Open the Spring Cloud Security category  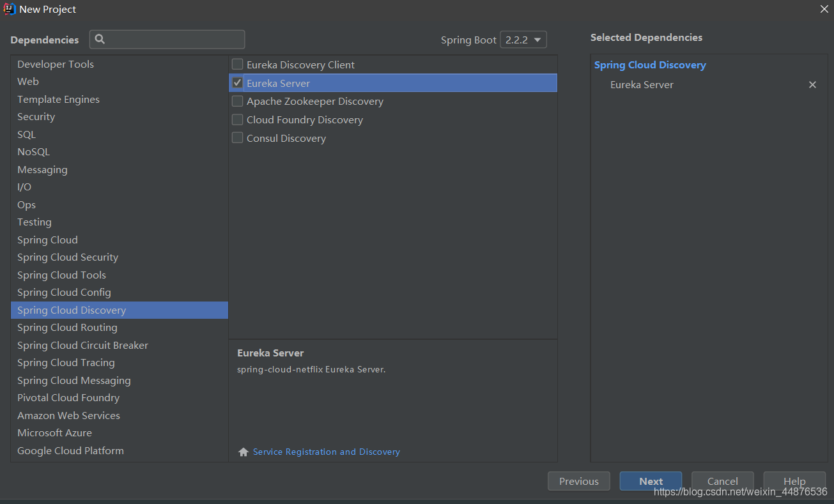point(120,257)
